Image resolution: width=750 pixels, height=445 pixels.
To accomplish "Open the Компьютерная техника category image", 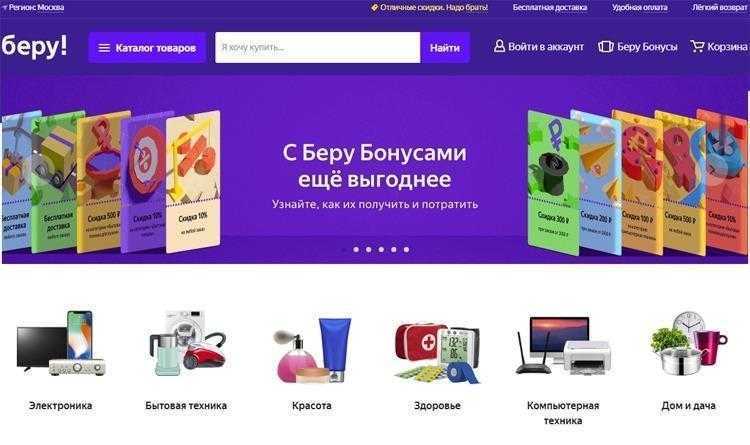I will click(x=563, y=345).
